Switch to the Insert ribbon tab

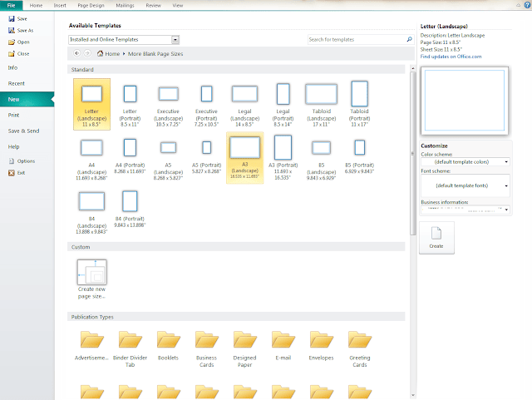[x=60, y=6]
